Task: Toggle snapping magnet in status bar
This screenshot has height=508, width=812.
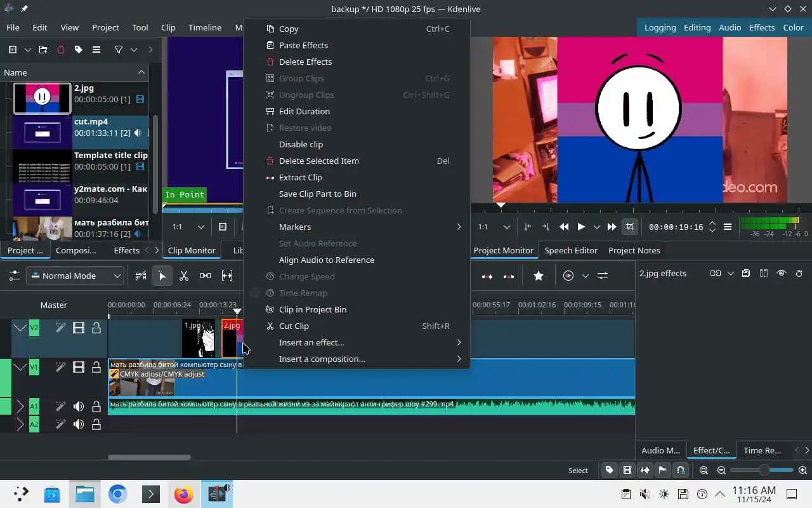Action: [681, 470]
